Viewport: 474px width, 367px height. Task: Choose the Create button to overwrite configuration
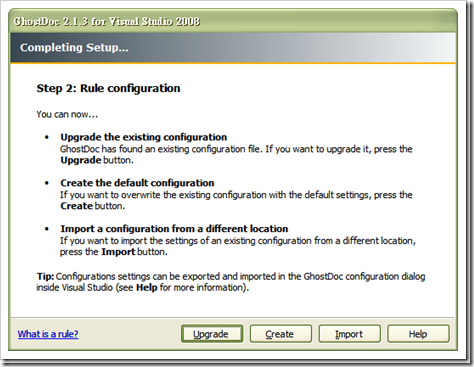(281, 334)
